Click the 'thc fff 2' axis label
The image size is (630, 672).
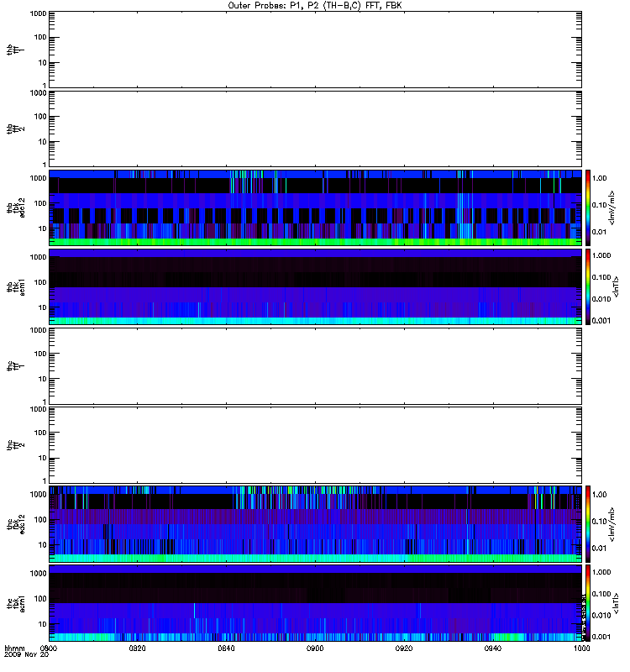pyautogui.click(x=15, y=445)
